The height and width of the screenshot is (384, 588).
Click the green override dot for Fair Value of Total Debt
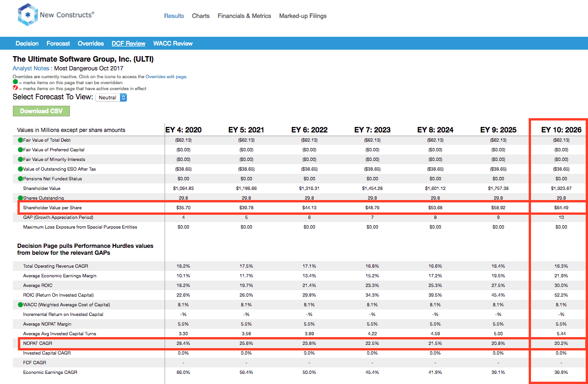20,140
